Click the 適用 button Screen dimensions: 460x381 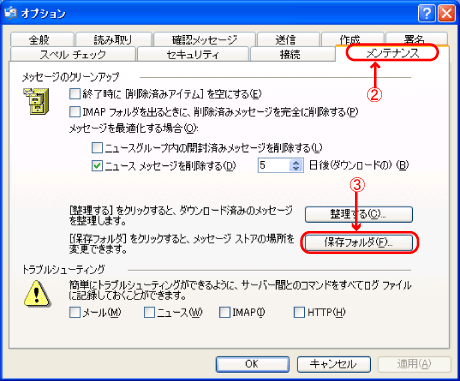coord(414,364)
